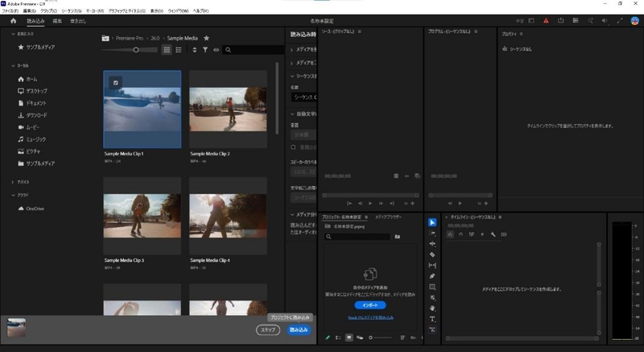Select the Sample Media Clip 4 thumbnail
The width and height of the screenshot is (644, 352).
click(228, 216)
